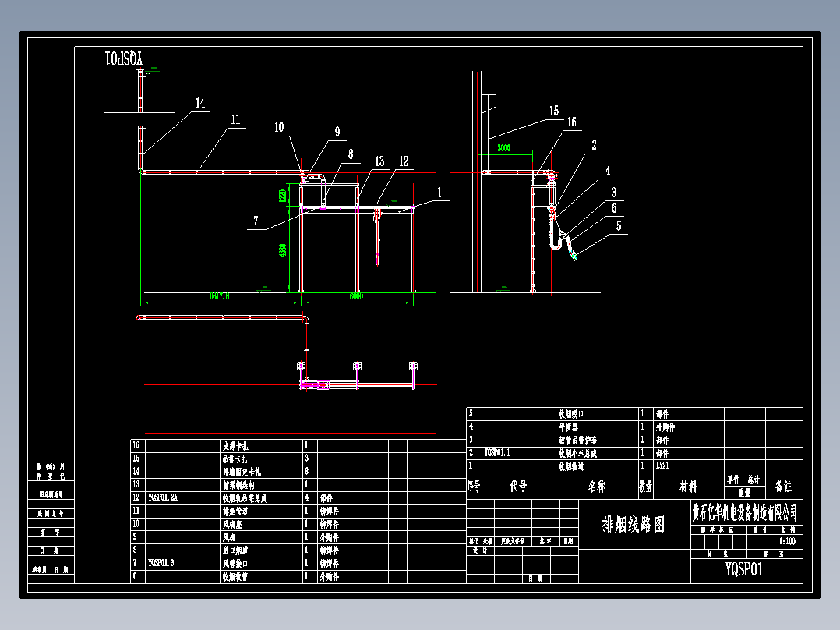Click leader callout number 14 on the drawing
Screen dimensions: 840x630
pos(200,103)
